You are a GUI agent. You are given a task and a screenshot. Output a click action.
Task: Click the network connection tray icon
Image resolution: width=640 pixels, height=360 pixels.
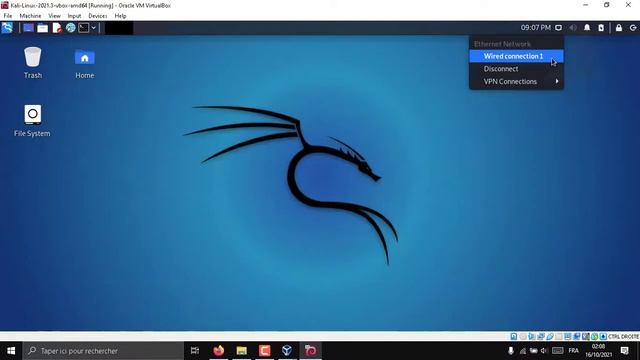[558, 28]
